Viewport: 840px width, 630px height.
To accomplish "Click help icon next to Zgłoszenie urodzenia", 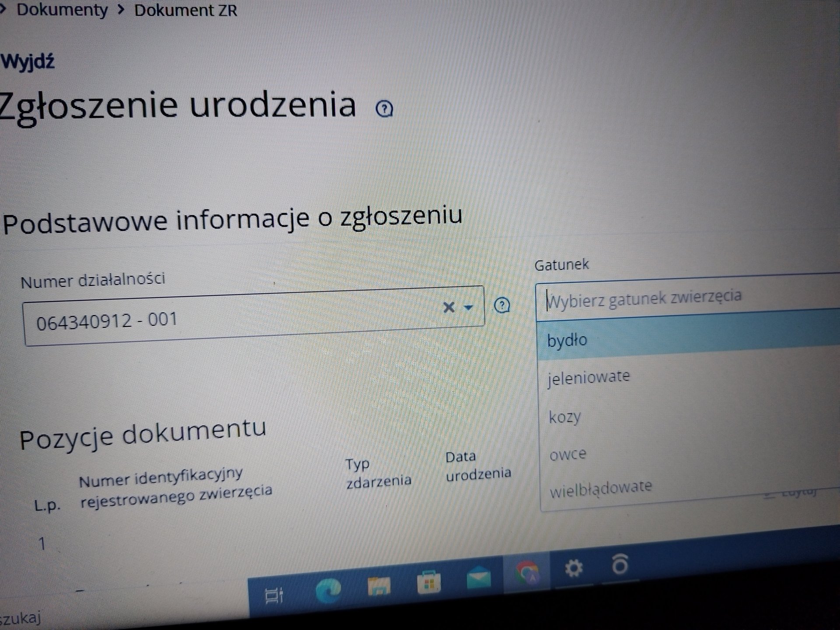I will coord(385,108).
